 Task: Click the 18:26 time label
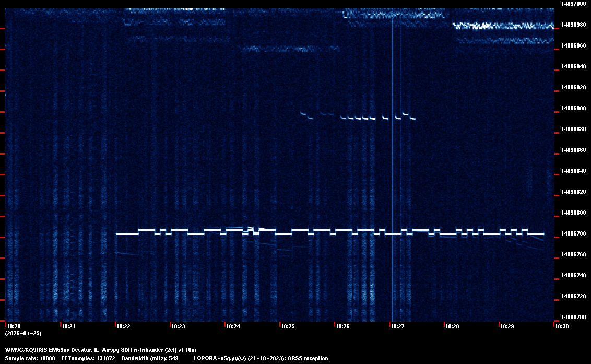point(343,326)
